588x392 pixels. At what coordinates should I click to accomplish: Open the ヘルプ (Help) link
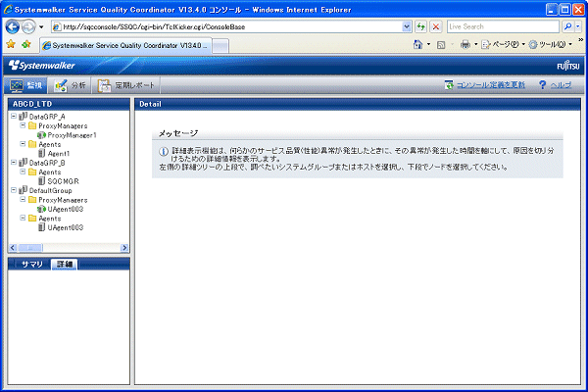tap(561, 85)
